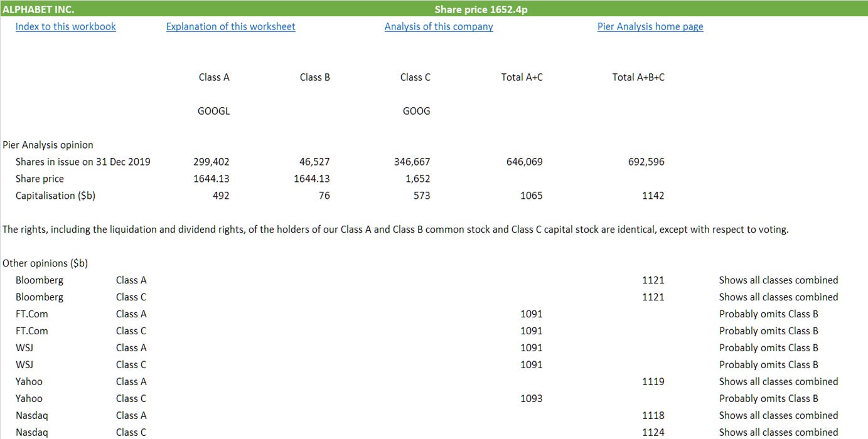This screenshot has width=868, height=439.
Task: Select WSJ Class C value 1091
Action: pos(532,365)
